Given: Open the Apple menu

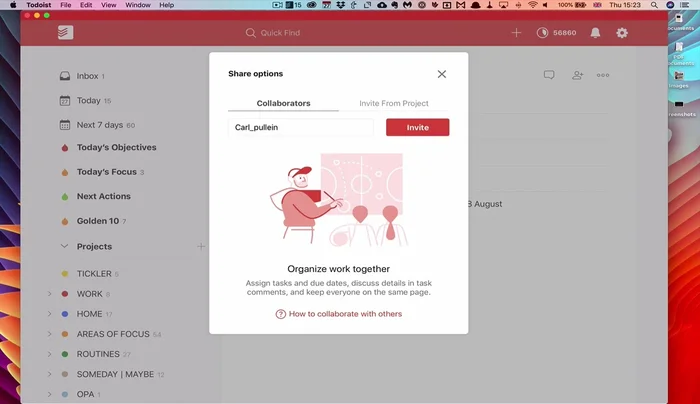Looking at the screenshot, I should click(13, 5).
